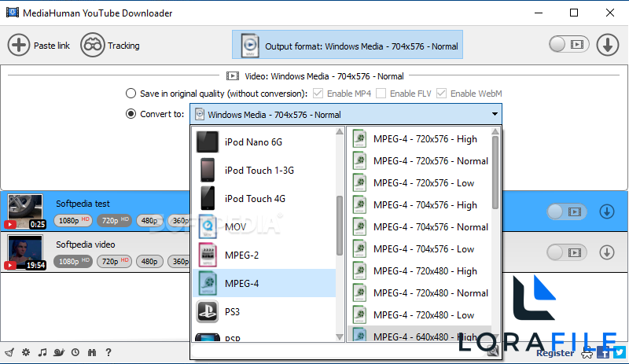Select 480p quality for Softpedia test

[149, 220]
